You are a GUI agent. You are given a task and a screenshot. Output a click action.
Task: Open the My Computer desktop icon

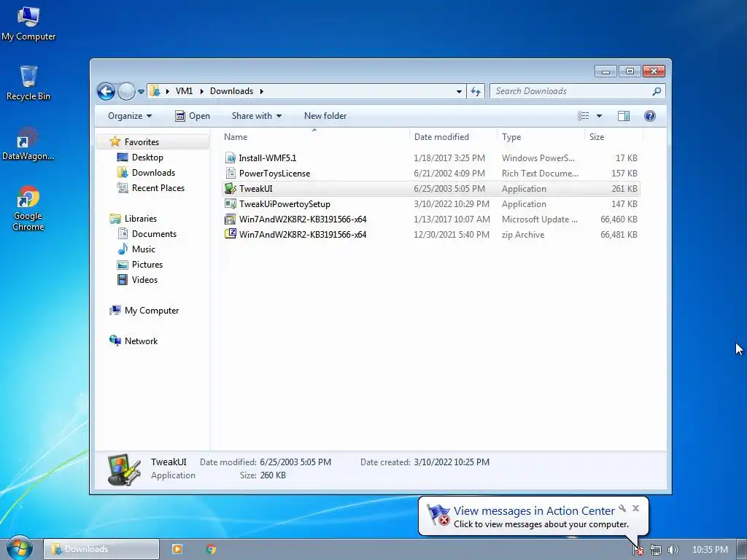(x=28, y=24)
